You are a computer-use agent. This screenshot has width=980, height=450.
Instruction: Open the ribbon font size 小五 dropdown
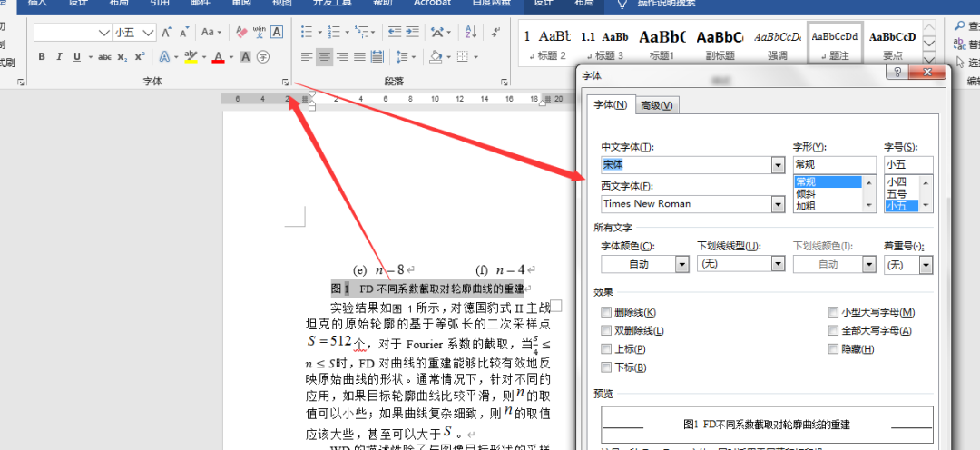coord(149,33)
